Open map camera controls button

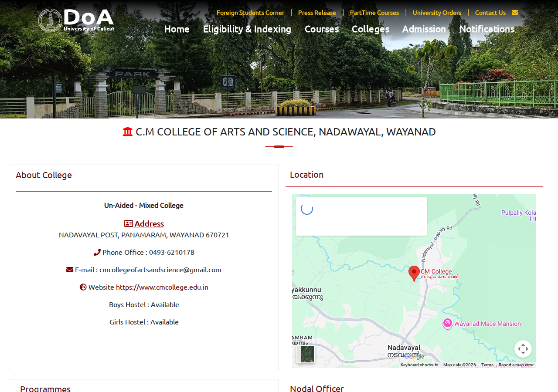[x=523, y=349]
